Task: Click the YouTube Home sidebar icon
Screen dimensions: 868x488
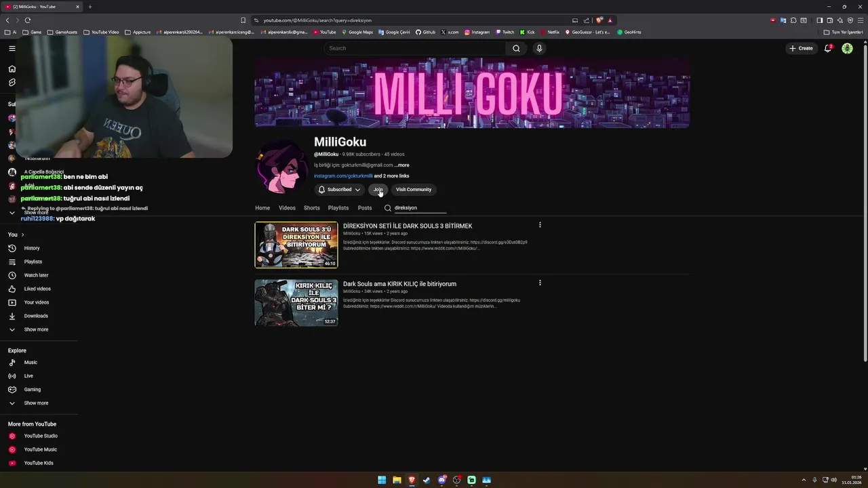Action: pos(12,68)
